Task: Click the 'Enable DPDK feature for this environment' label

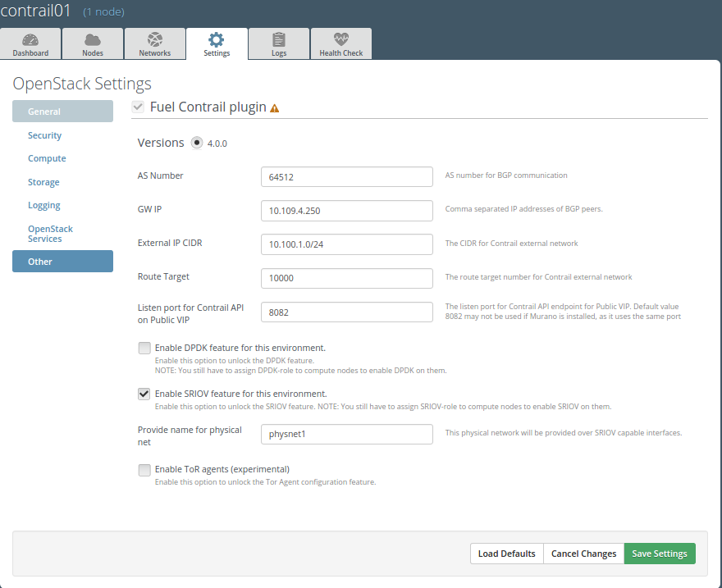Action: click(240, 348)
